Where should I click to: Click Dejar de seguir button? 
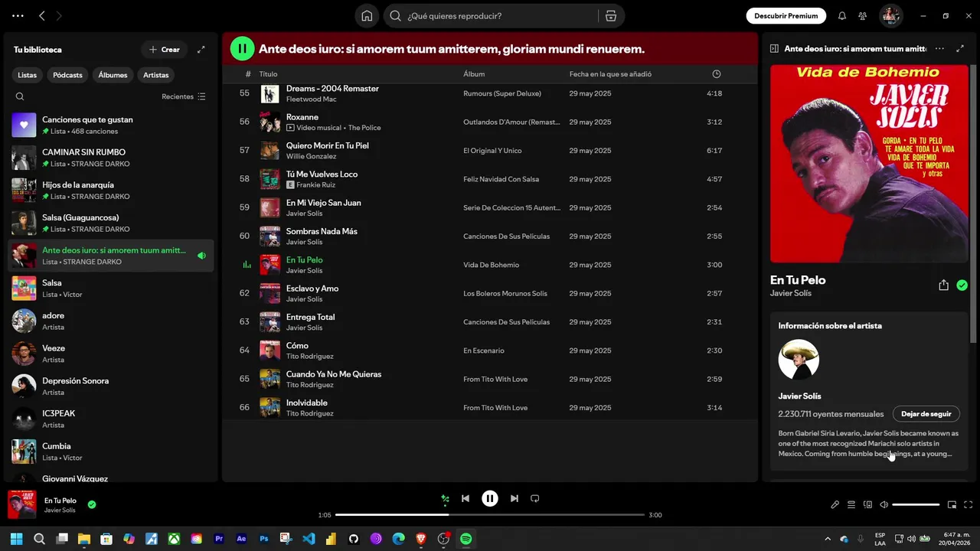(x=926, y=414)
